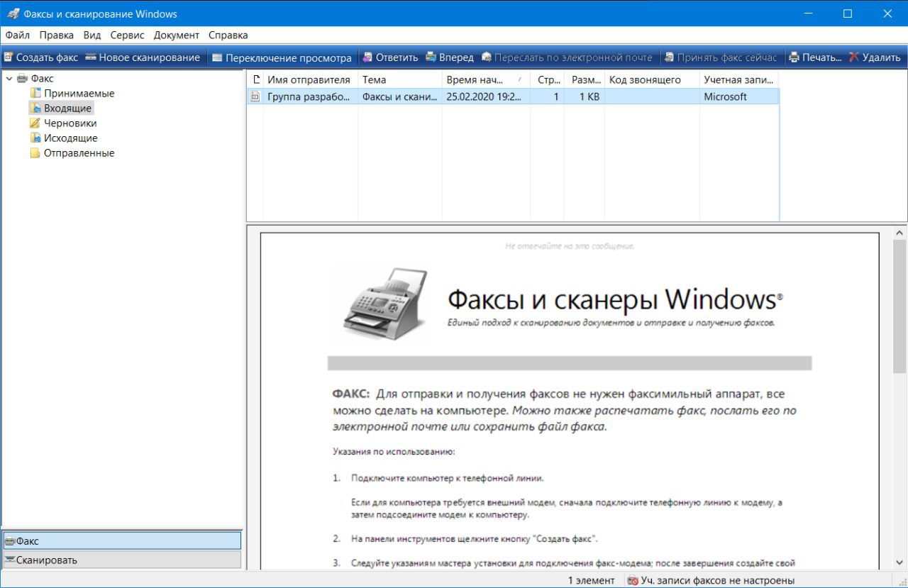Collapse the Факс tree node

tap(9, 79)
